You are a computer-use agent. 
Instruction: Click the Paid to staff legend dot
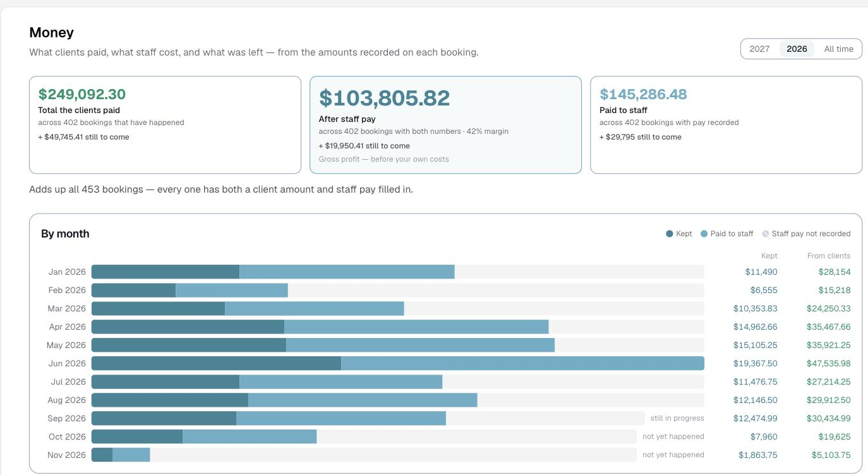704,234
